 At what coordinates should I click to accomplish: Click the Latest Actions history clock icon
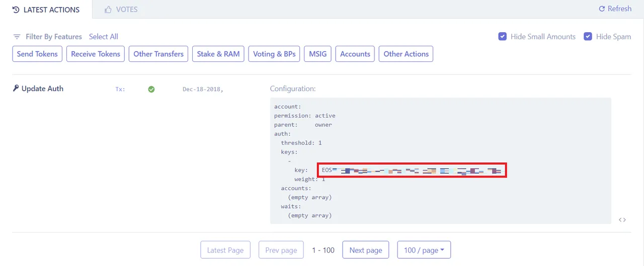pyautogui.click(x=16, y=10)
